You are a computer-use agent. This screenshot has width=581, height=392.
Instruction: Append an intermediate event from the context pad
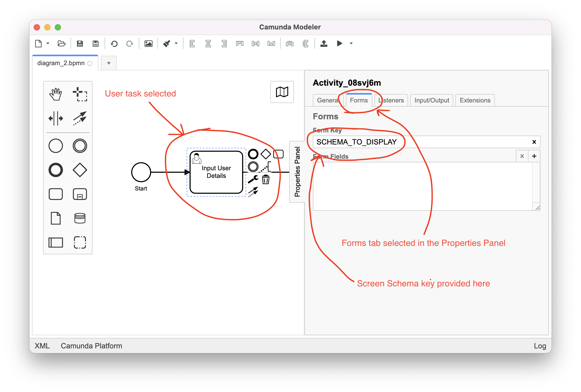(x=253, y=167)
